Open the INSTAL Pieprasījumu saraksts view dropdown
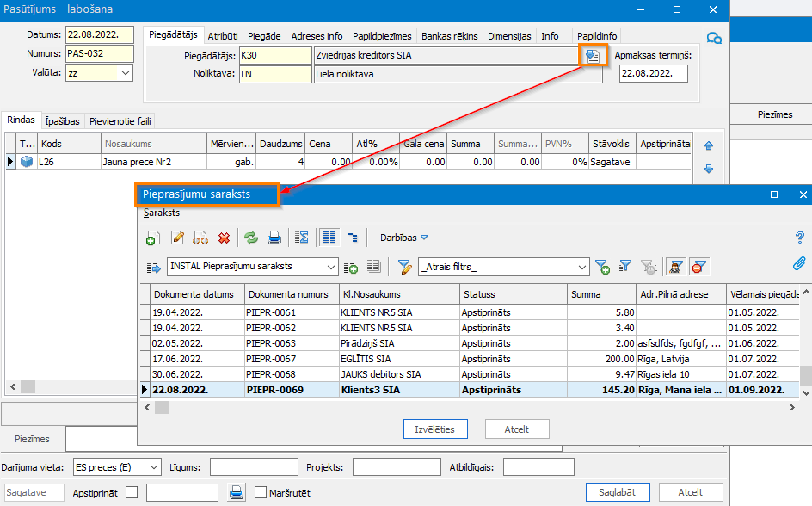 [331, 267]
